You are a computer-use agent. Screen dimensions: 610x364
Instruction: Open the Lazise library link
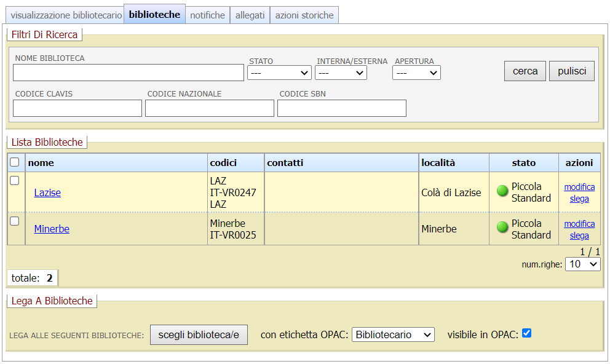47,192
